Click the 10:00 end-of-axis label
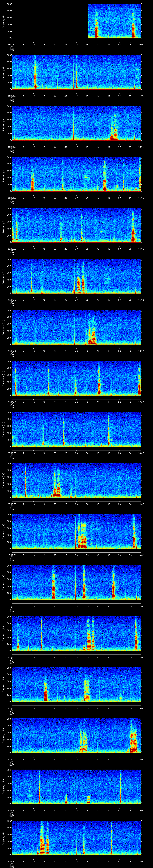 coord(141,44)
